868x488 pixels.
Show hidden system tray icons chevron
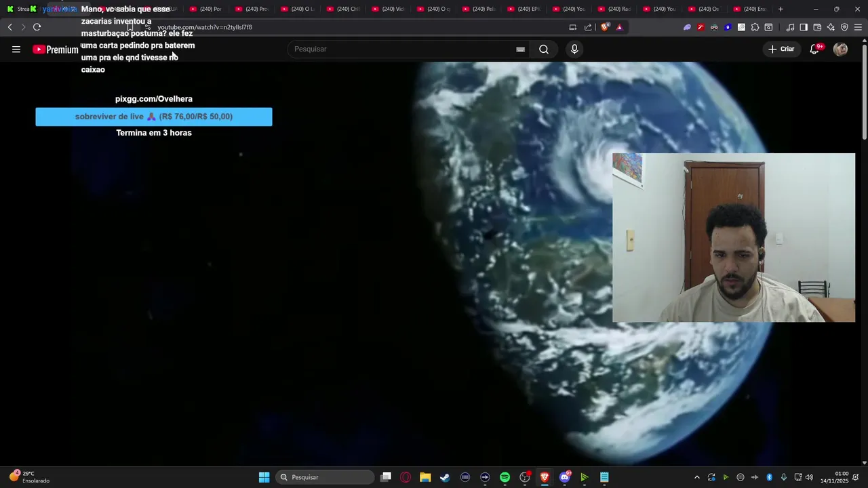click(x=696, y=477)
